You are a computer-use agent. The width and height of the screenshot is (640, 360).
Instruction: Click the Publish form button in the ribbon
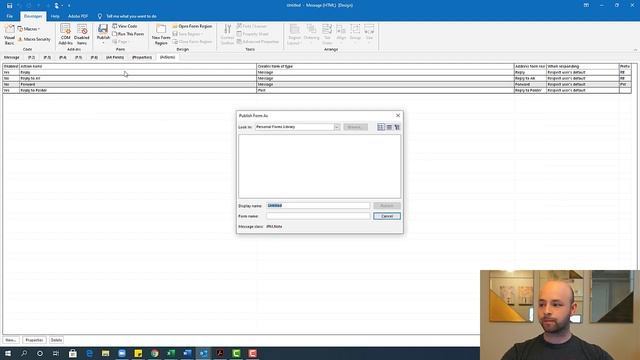(x=103, y=33)
